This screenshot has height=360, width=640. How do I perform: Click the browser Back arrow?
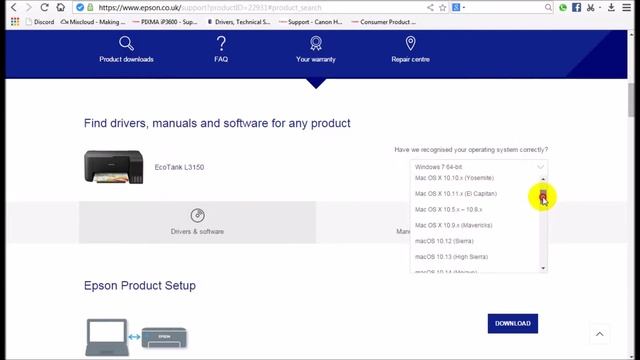tap(13, 7)
